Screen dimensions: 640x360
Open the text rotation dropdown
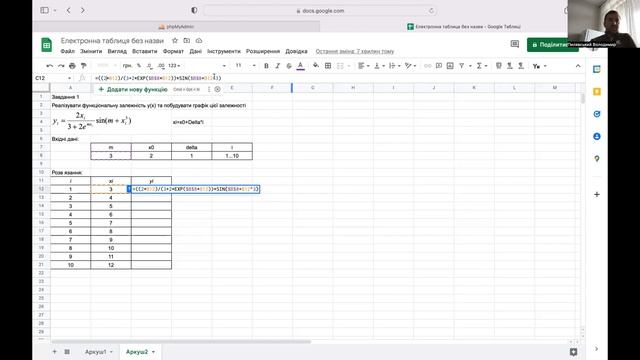click(x=410, y=66)
